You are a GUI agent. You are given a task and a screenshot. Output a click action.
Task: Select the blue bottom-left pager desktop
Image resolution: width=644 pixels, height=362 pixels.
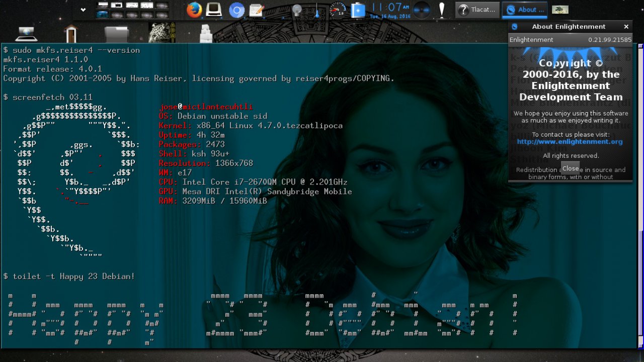point(102,14)
